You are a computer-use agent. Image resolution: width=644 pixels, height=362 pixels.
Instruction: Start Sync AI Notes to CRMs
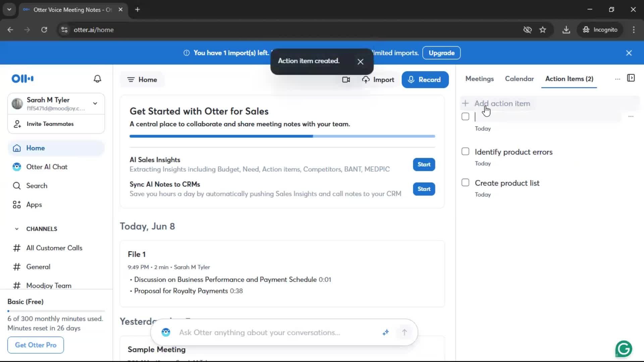tap(424, 189)
